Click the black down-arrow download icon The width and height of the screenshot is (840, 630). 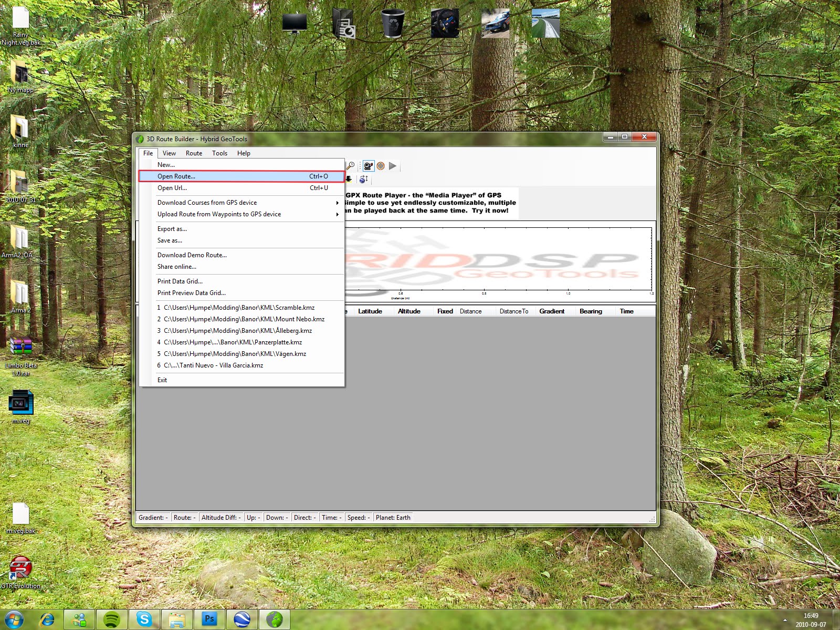349,179
